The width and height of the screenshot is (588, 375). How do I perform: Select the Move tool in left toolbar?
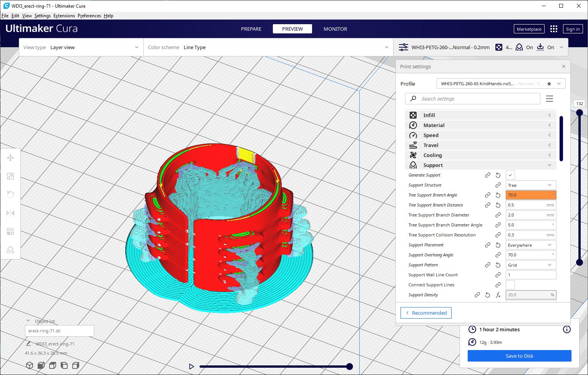pyautogui.click(x=10, y=158)
